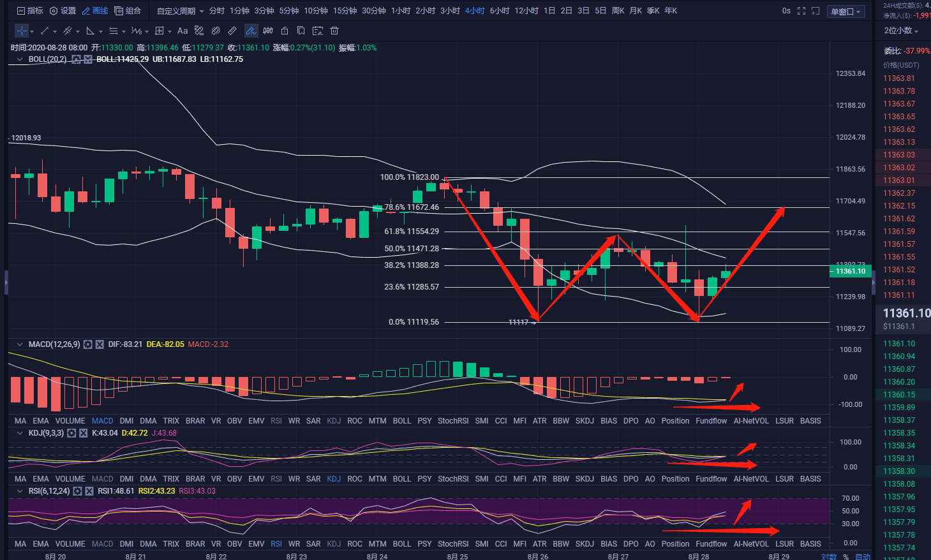Toggle 对数 logarithmic price scale
Screen dimensions: 931x560
point(829,556)
